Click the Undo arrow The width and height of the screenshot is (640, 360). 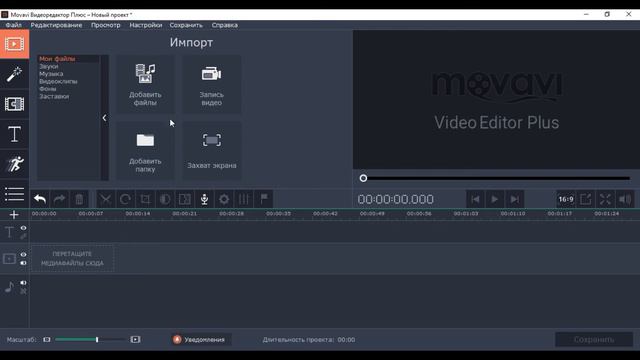(40, 199)
